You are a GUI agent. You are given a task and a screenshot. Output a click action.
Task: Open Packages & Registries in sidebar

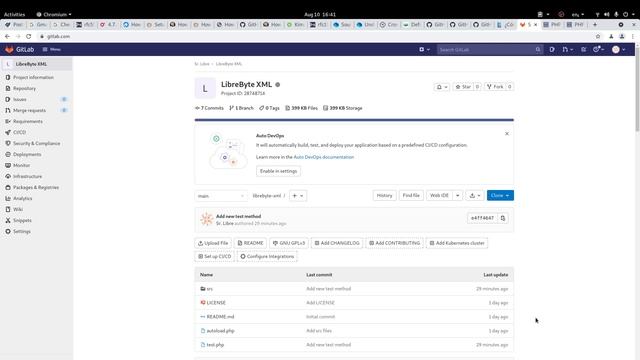(36, 187)
